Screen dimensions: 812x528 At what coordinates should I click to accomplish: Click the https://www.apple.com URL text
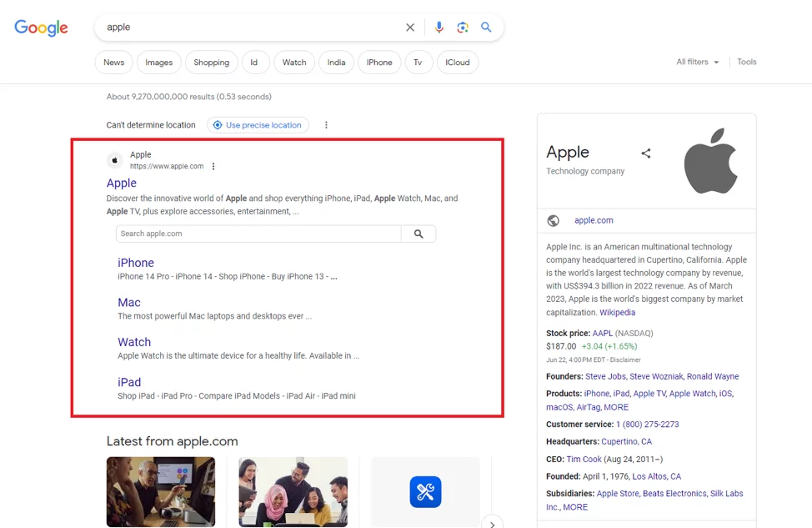point(167,166)
